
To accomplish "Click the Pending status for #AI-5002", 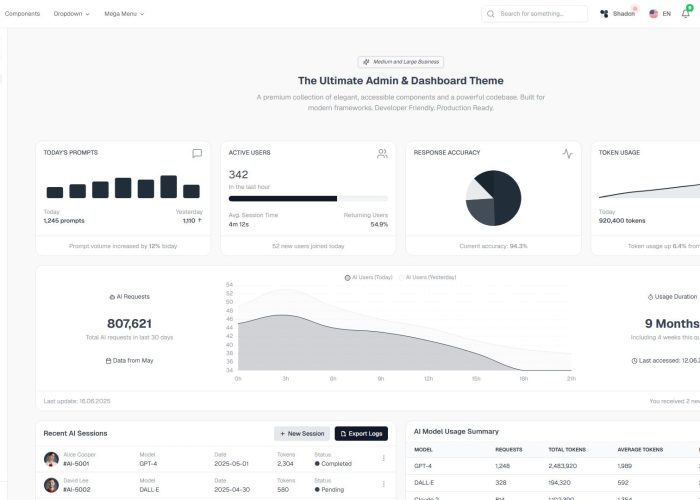I will [x=329, y=490].
